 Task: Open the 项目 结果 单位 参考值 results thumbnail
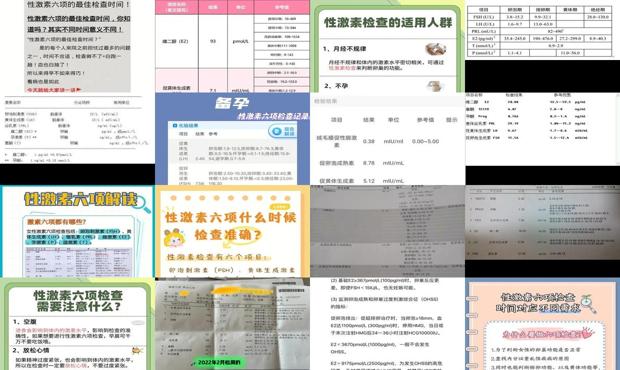tap(388, 139)
